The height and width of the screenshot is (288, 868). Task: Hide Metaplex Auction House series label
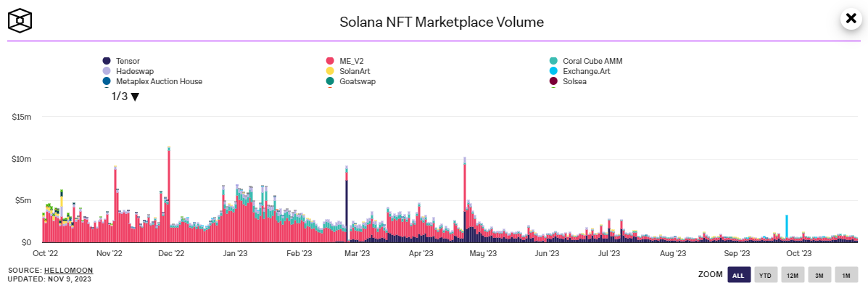tap(160, 81)
